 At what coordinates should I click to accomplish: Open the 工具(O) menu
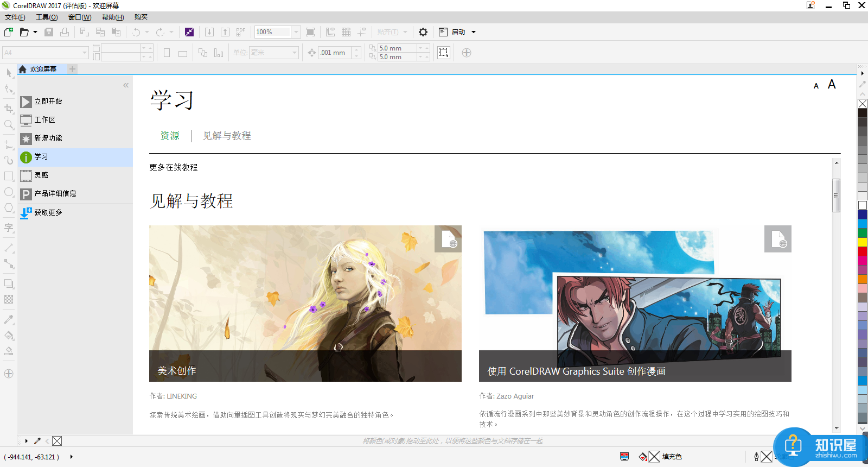pyautogui.click(x=47, y=17)
